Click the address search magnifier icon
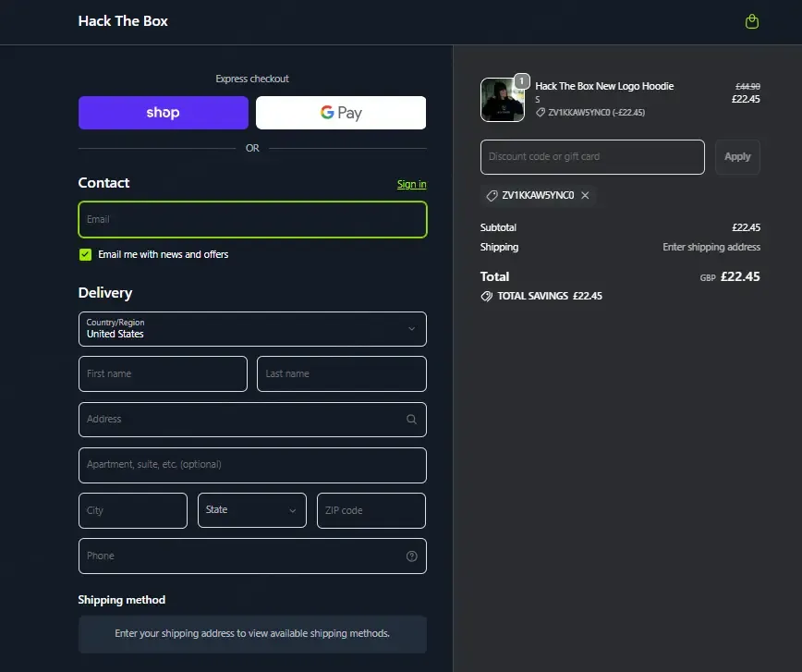Image resolution: width=802 pixels, height=672 pixels. (x=411, y=420)
